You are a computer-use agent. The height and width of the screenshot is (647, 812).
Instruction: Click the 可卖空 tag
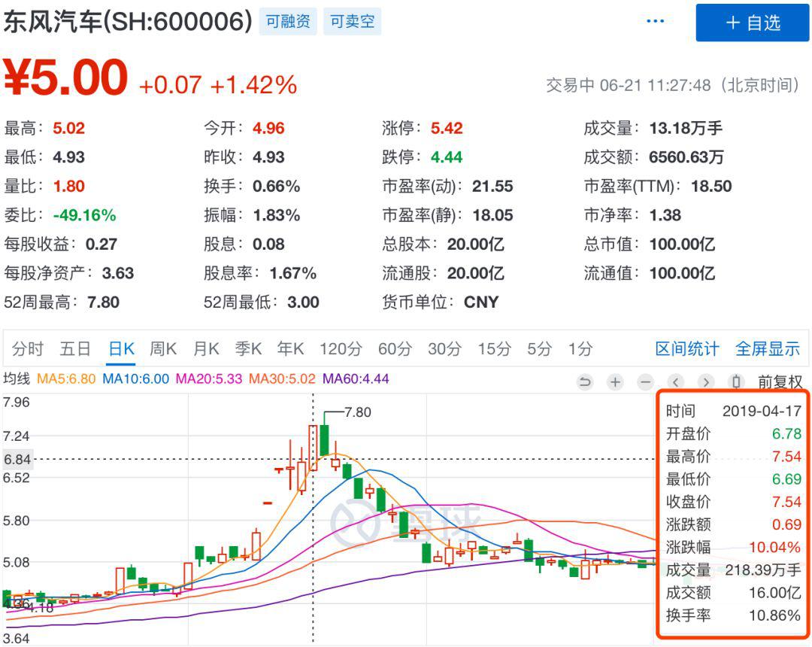coord(352,21)
